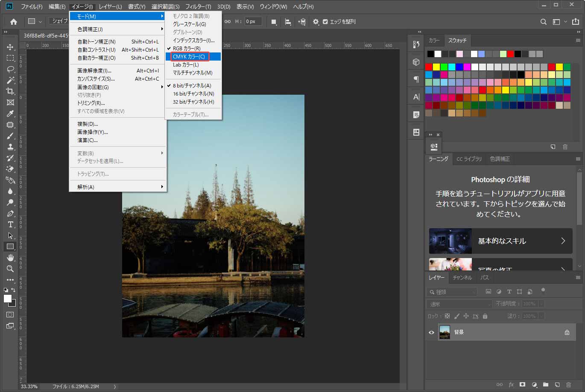Expand the 不透明度 opacity dropdown
Screen dimensions: 585x392
coord(541,304)
